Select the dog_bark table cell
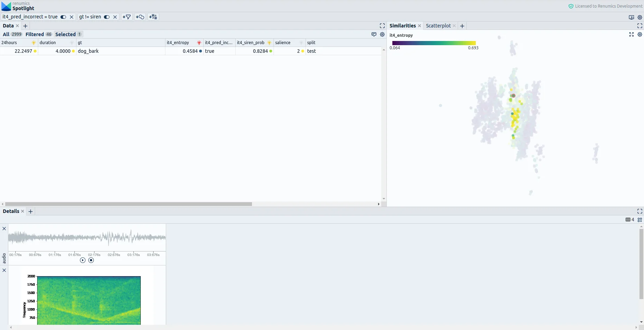 click(x=121, y=51)
